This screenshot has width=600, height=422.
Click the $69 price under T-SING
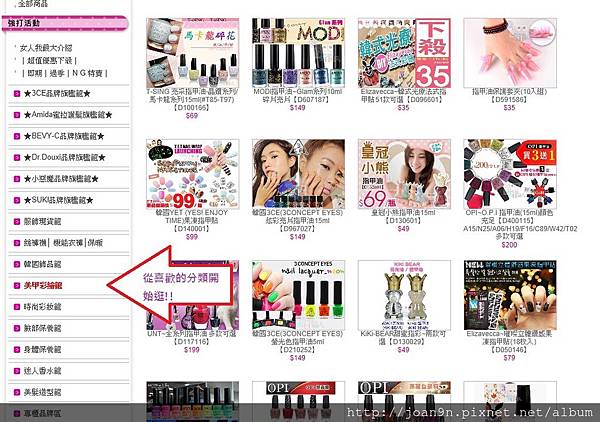[192, 116]
